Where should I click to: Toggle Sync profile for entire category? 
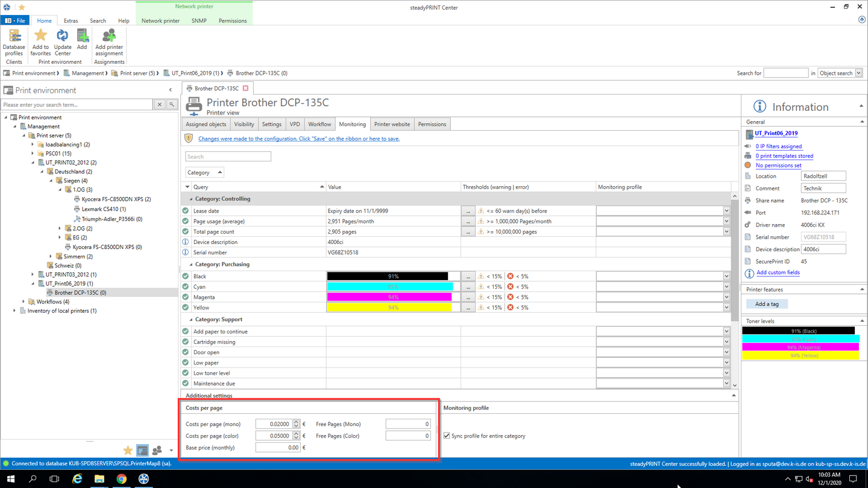click(447, 436)
